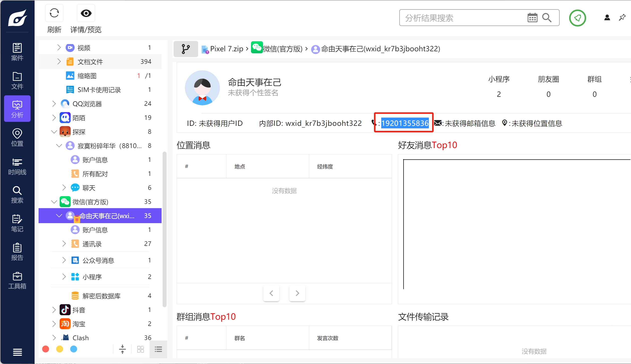Click the red color dot filter
The image size is (631, 364).
pos(46,349)
